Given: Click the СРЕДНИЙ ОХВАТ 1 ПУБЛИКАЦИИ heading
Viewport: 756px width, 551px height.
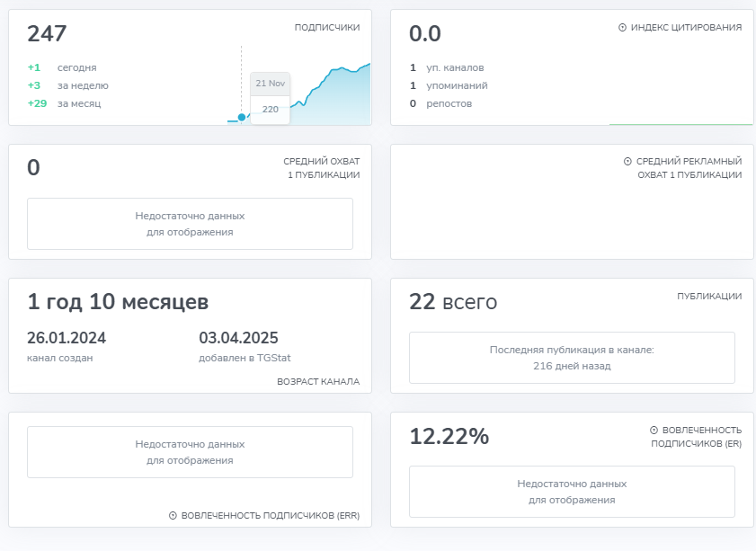Looking at the screenshot, I should tap(321, 168).
